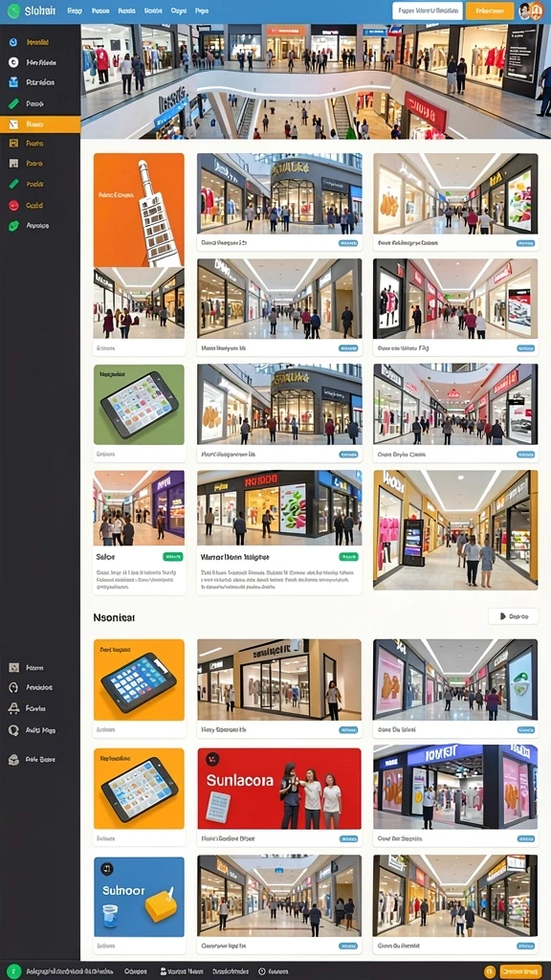Click the shopping cart icon in the lower sidebar
This screenshot has width=551, height=980.
[13, 708]
